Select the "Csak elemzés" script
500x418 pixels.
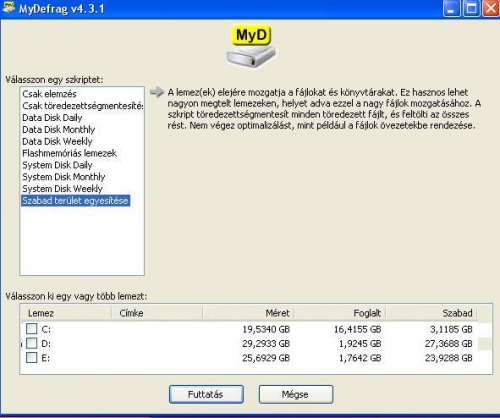49,94
